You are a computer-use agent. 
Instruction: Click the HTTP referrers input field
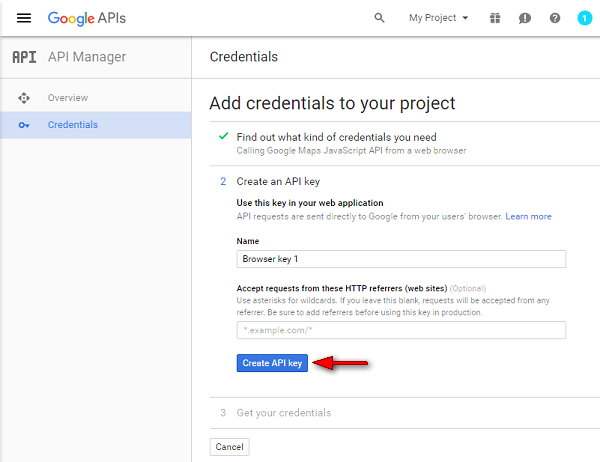(x=401, y=330)
